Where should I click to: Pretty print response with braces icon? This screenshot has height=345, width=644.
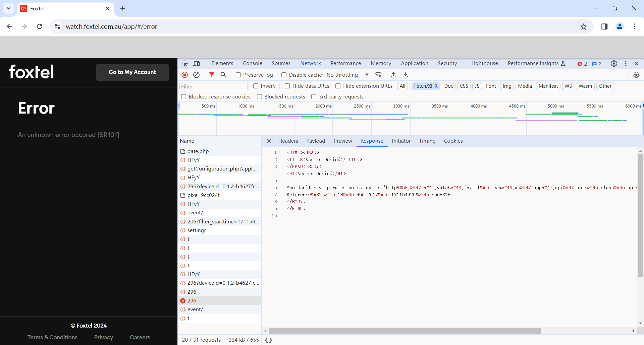coord(268,340)
